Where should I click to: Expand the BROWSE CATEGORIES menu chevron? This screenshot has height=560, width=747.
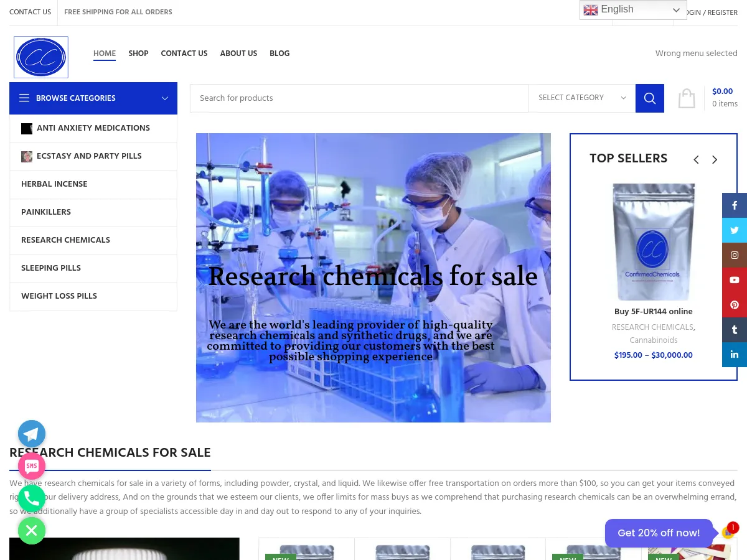pos(165,98)
